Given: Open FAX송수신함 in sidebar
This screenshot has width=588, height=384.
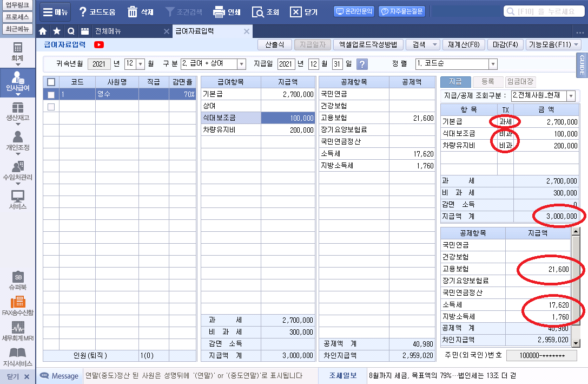Looking at the screenshot, I should [x=18, y=306].
